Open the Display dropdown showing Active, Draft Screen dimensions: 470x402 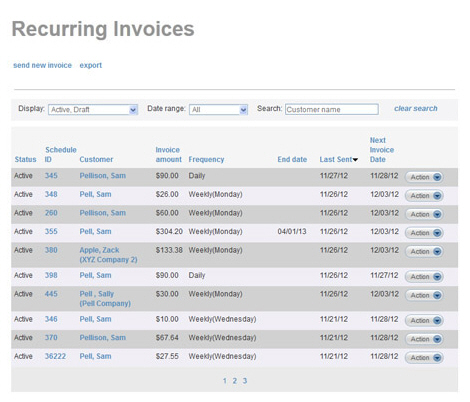point(93,109)
